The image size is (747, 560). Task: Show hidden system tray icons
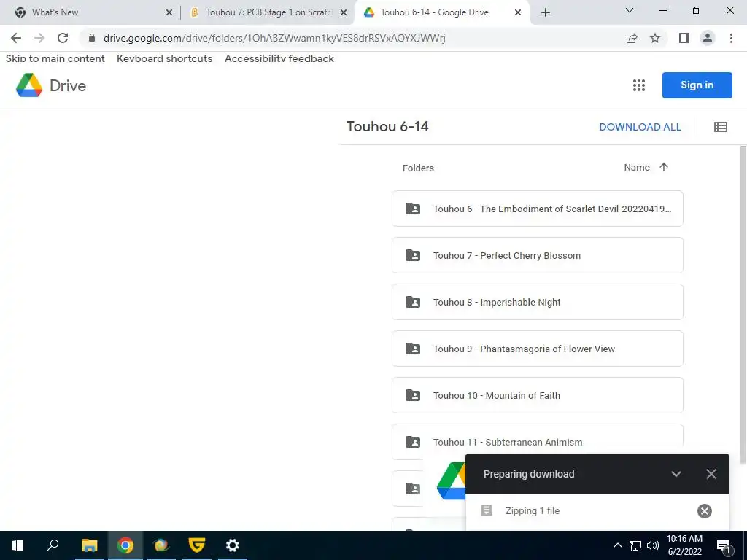[x=617, y=545]
